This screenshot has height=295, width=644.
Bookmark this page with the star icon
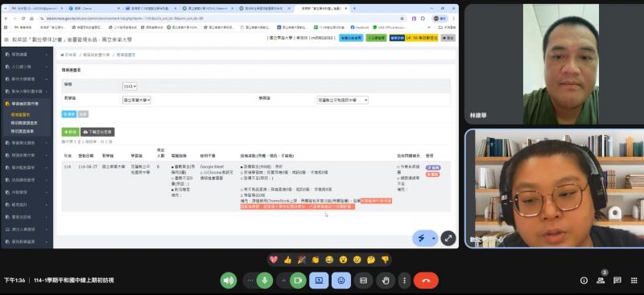402,18
